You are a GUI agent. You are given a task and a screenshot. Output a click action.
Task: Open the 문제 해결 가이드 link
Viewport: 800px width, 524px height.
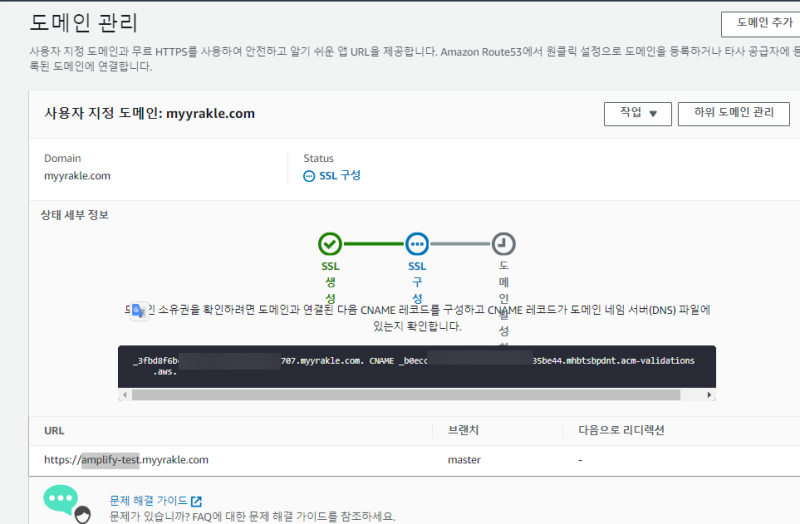point(148,501)
